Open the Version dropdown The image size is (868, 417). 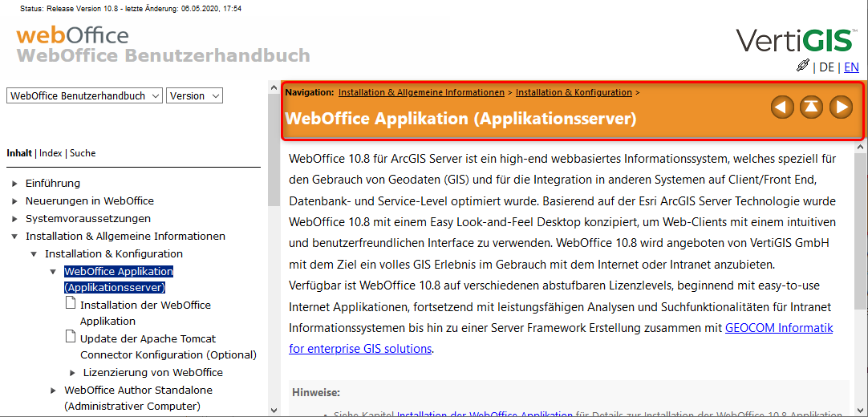[x=194, y=95]
